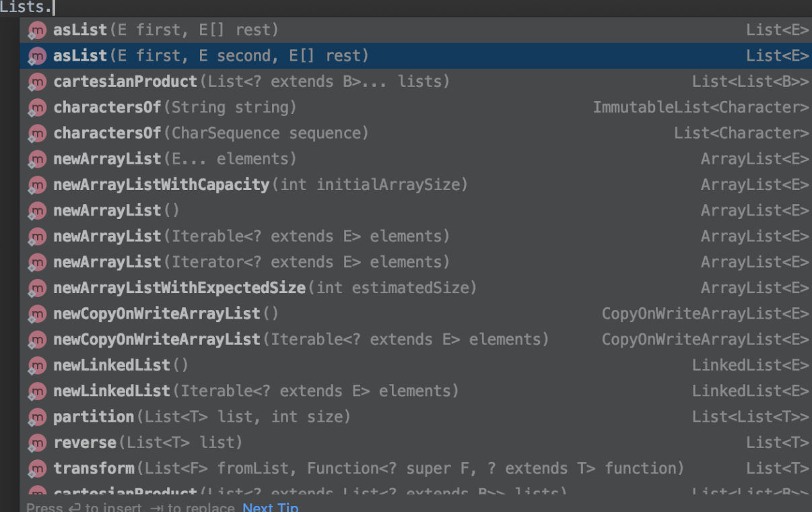812x512 pixels.
Task: Choose newCopyOnWriteArrayList(Iterable<? extends E> elements)
Action: coord(301,340)
